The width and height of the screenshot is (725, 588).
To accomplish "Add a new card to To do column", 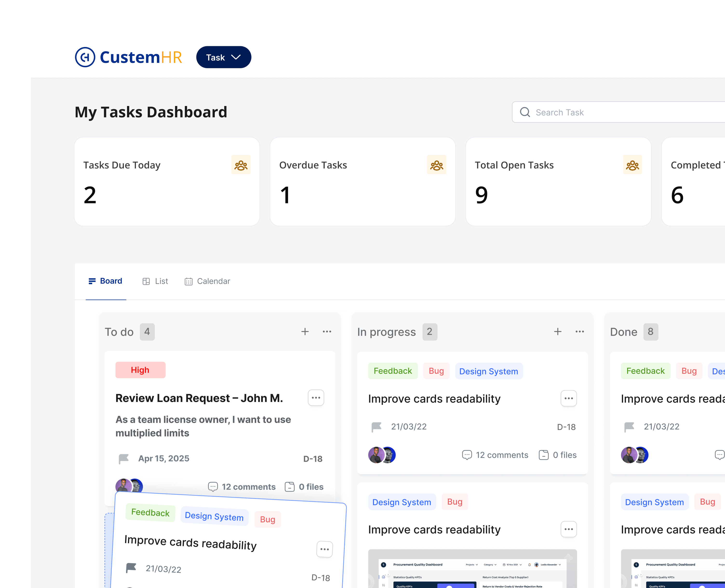I will [x=305, y=332].
